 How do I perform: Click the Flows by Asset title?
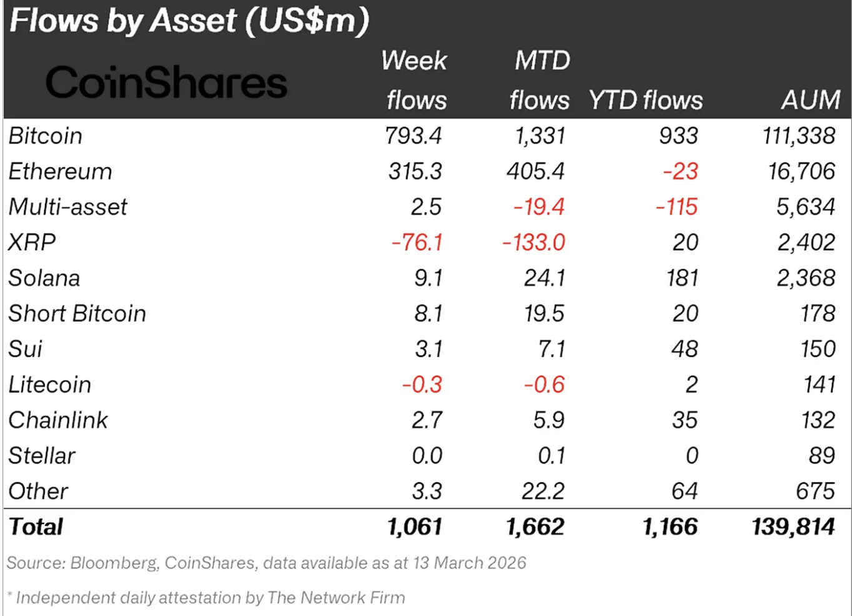coord(189,21)
